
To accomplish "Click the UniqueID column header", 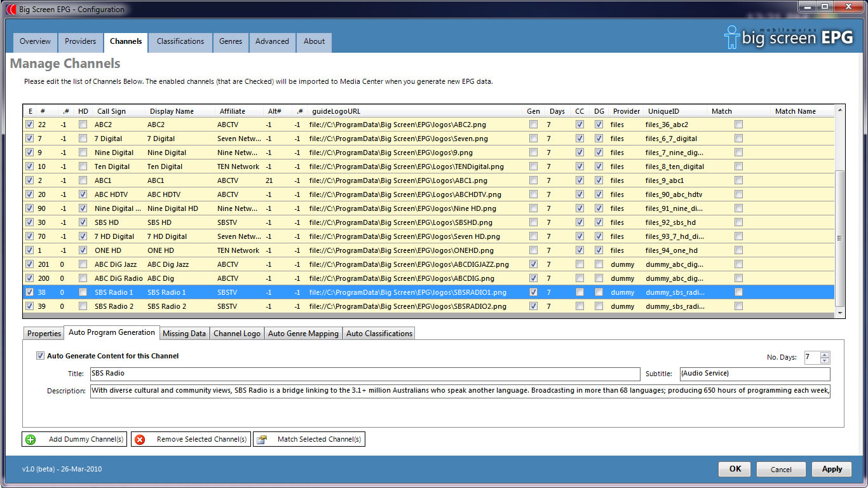I will (663, 111).
